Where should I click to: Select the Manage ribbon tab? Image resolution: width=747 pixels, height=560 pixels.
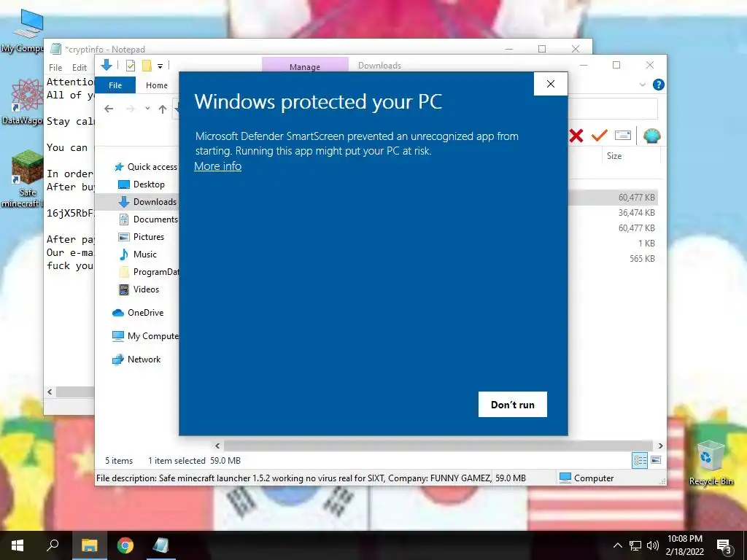pos(305,65)
